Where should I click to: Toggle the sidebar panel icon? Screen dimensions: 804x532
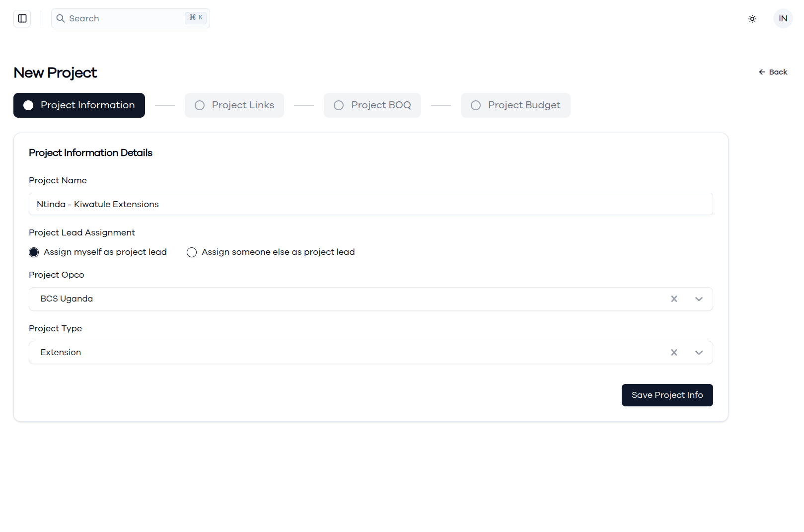[22, 18]
